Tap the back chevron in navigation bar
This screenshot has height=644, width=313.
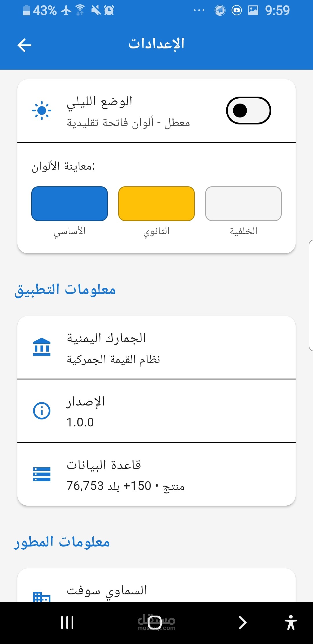(x=242, y=623)
